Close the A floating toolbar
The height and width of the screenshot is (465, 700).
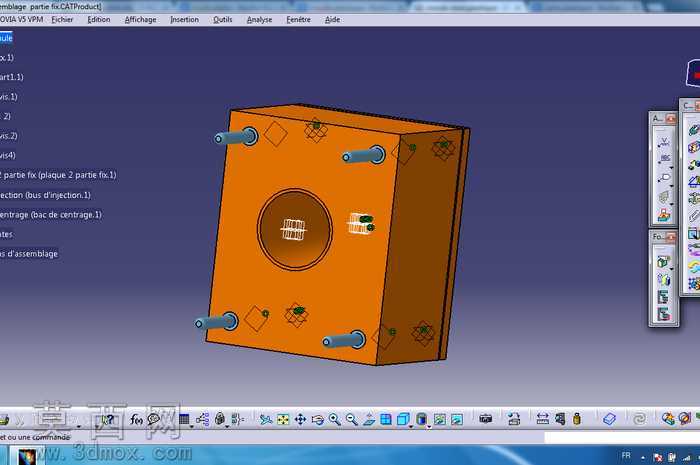click(x=671, y=118)
